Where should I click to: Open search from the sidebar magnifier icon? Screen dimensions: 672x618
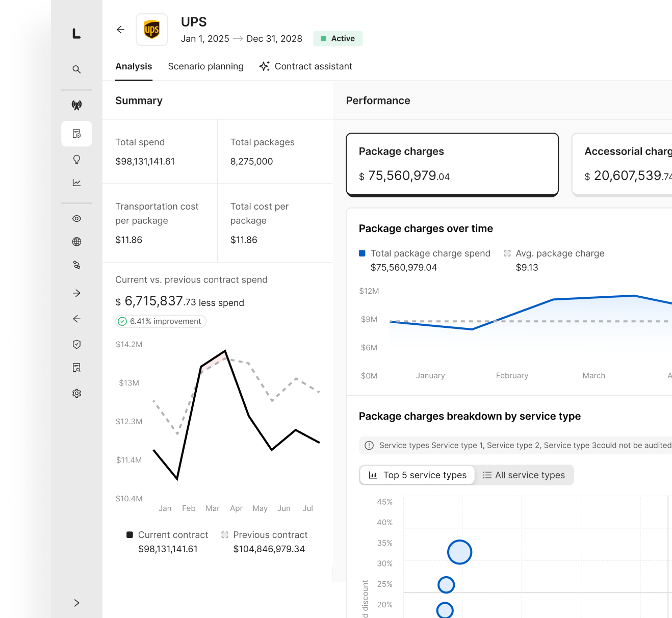click(x=76, y=69)
